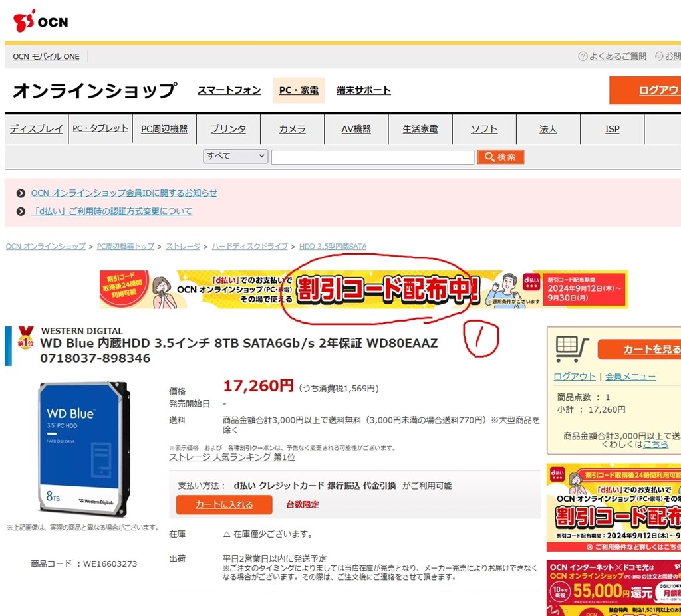Click the 台数限定 label
Viewport: 681px width, 616px height.
tap(303, 504)
